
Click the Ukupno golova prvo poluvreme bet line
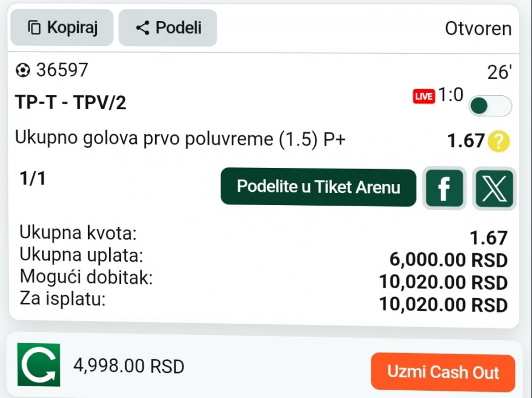click(180, 138)
